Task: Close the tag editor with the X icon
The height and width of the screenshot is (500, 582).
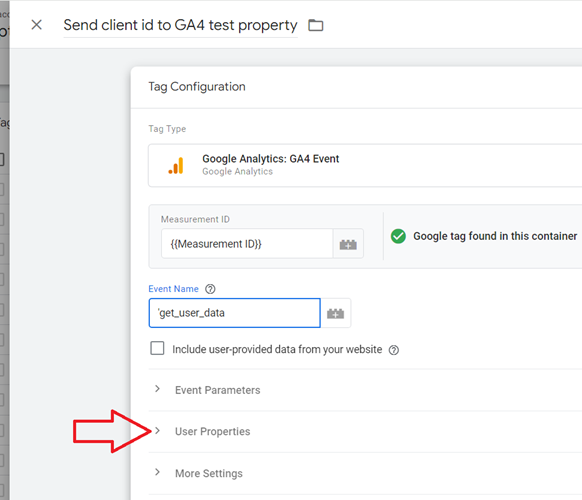Action: coord(36,25)
